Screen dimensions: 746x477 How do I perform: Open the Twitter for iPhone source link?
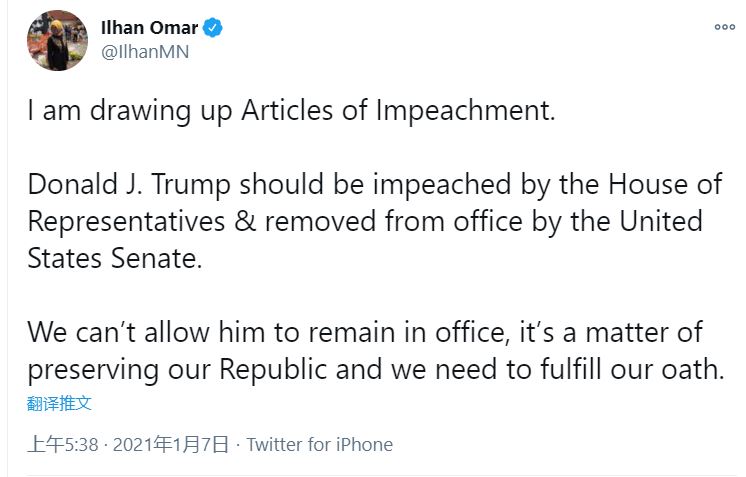click(x=319, y=444)
